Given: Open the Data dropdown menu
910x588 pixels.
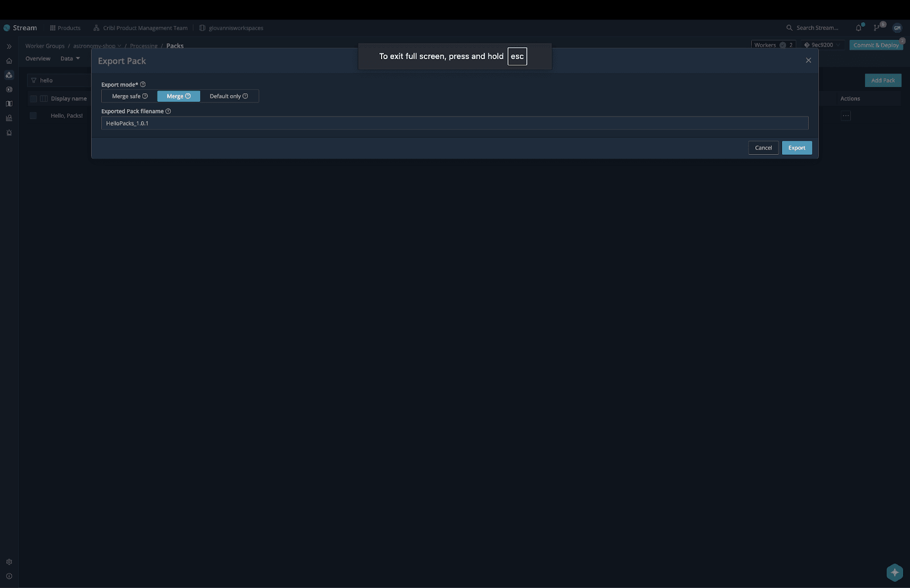Looking at the screenshot, I should (70, 59).
